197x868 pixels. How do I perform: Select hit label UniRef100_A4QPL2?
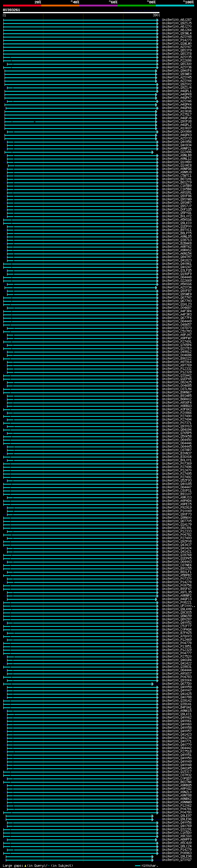(177, 125)
